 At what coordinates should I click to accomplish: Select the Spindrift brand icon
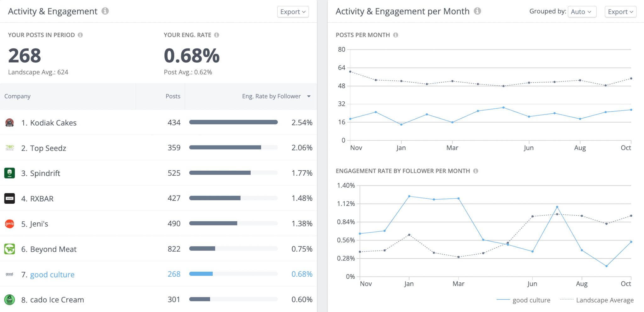tap(9, 173)
